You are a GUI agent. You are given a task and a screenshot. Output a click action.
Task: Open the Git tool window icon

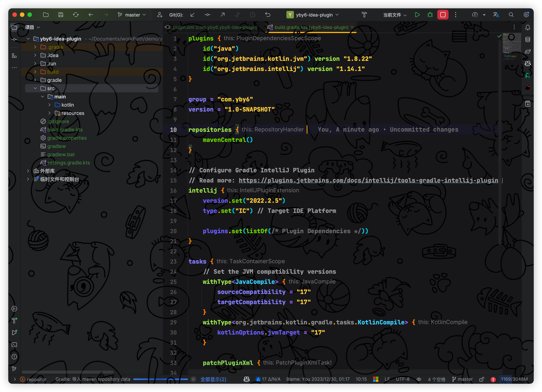tap(14, 369)
